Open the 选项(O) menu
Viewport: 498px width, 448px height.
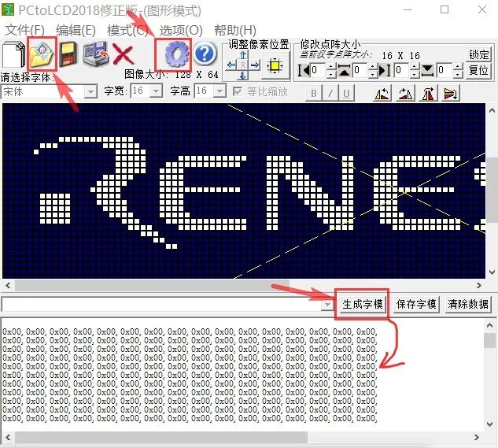(x=181, y=31)
